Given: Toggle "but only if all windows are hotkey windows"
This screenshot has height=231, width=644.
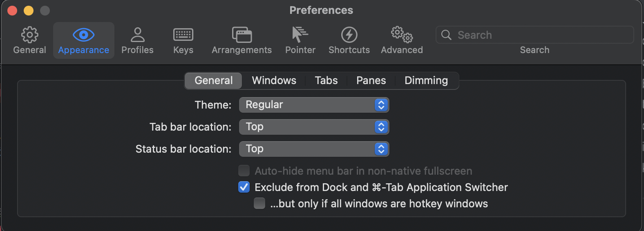Looking at the screenshot, I should [x=259, y=203].
